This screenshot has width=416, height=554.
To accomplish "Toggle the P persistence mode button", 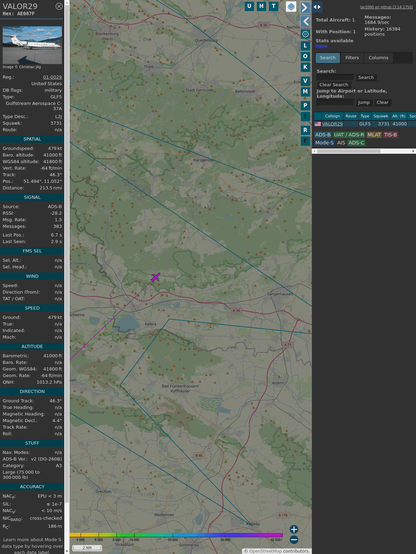I will 305,105.
